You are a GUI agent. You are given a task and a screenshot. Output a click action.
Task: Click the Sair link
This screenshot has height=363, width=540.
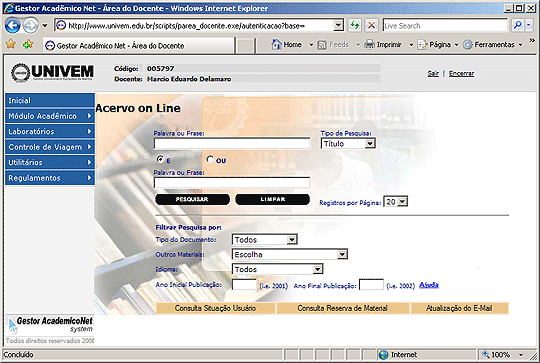point(433,73)
